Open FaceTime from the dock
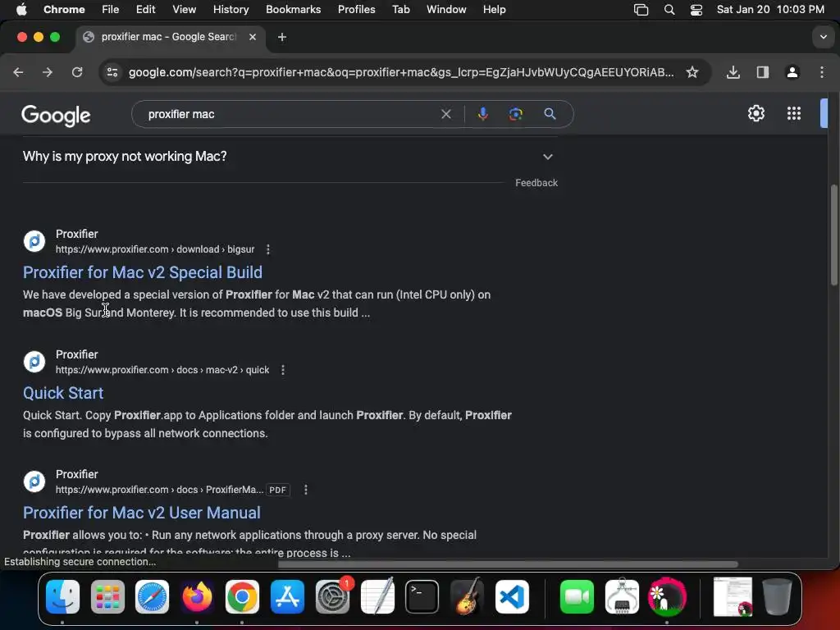 (577, 597)
